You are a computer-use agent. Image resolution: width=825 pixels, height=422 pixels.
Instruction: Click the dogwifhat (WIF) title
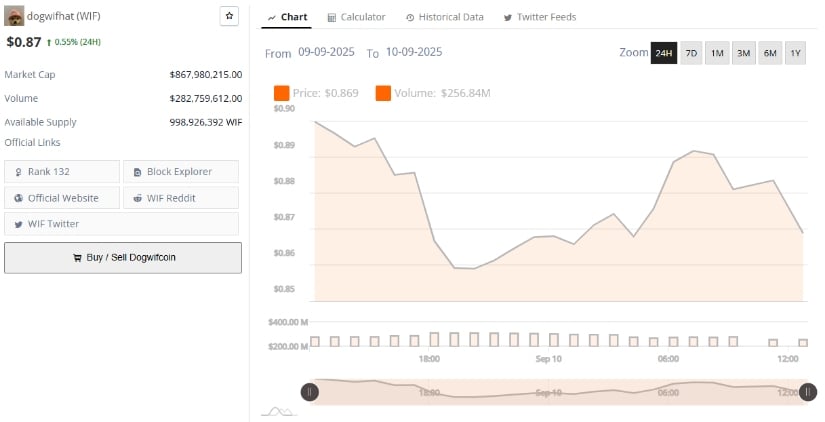click(64, 16)
